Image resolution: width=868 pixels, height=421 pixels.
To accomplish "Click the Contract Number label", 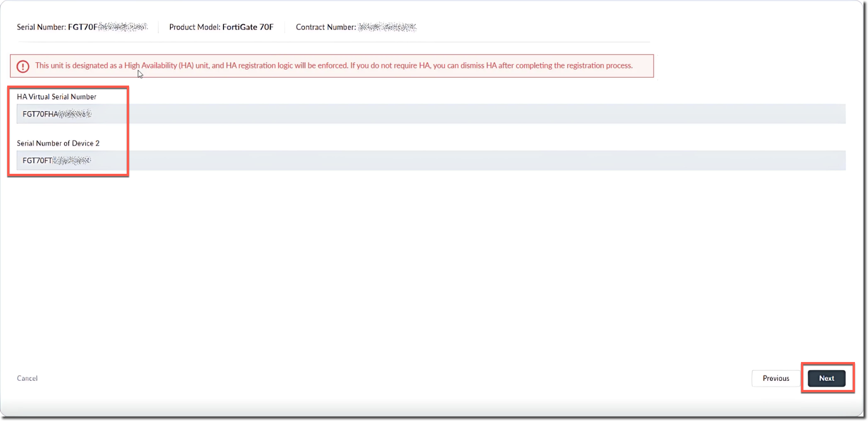I will coord(326,27).
